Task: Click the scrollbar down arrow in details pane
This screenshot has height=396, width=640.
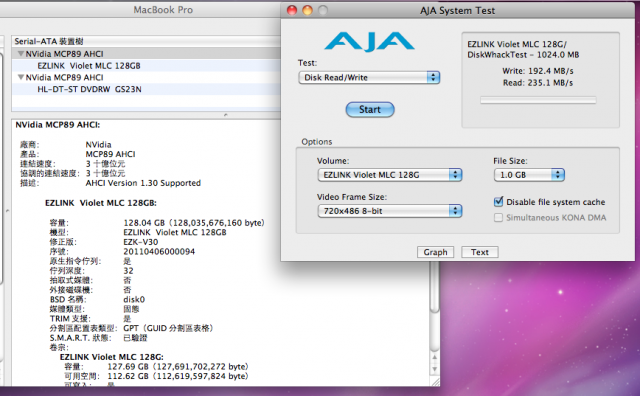Action: pos(434,369)
